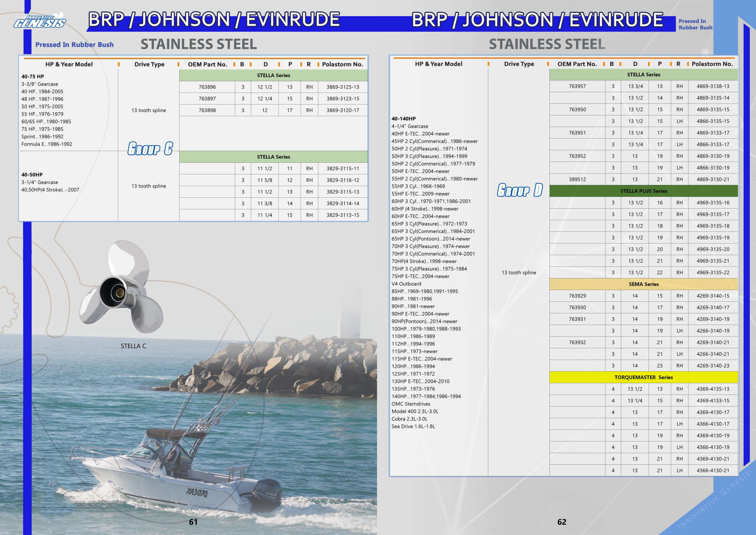The width and height of the screenshot is (756, 535).
Task: Select Polastorm No. 4369-4135-13
Action: click(713, 389)
